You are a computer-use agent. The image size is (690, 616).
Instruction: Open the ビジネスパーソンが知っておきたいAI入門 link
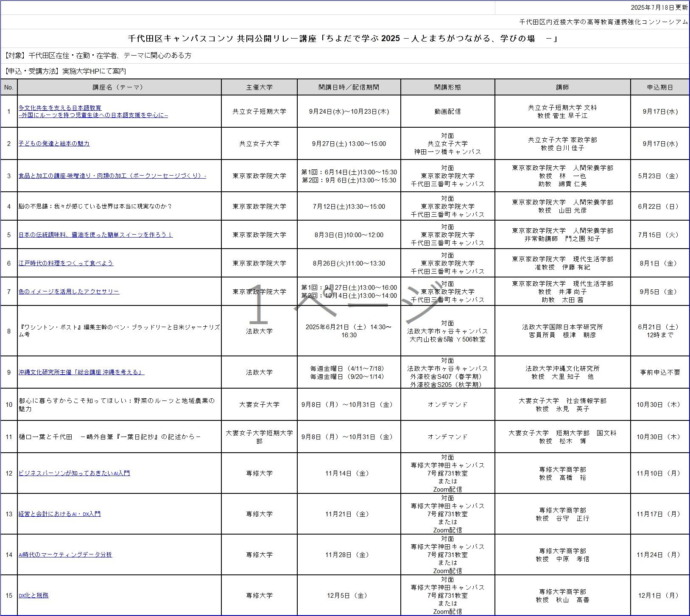click(74, 473)
